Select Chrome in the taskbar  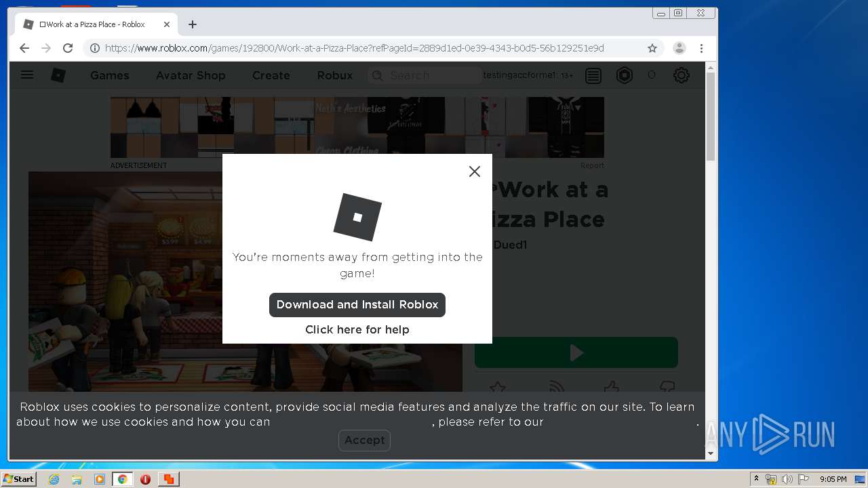(x=123, y=479)
